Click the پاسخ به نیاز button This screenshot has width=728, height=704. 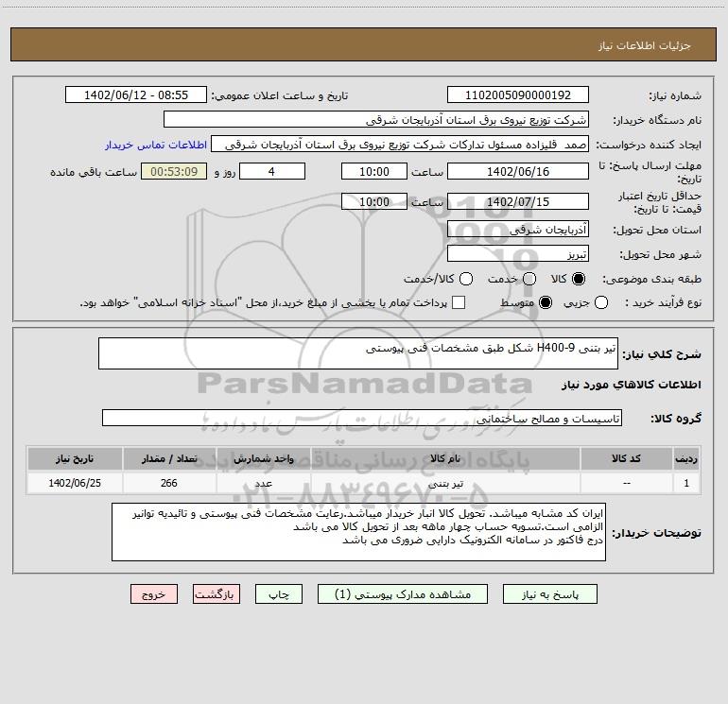tap(550, 594)
